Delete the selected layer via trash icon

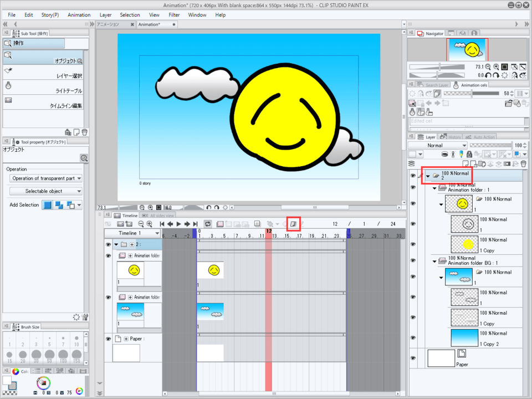tap(523, 163)
